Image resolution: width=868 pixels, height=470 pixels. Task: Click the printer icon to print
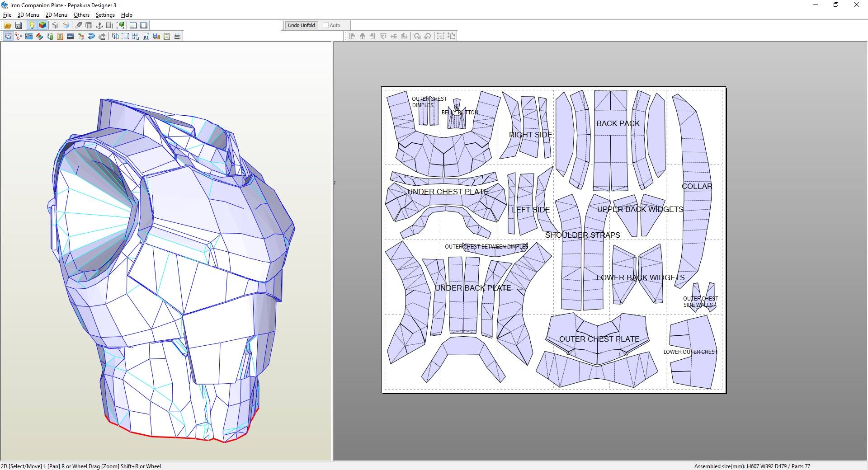177,36
